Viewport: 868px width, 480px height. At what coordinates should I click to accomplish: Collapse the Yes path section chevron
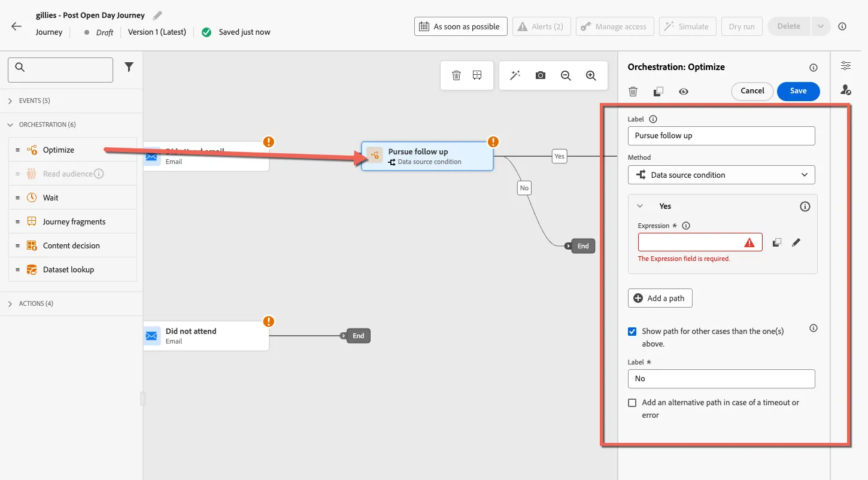click(x=640, y=206)
